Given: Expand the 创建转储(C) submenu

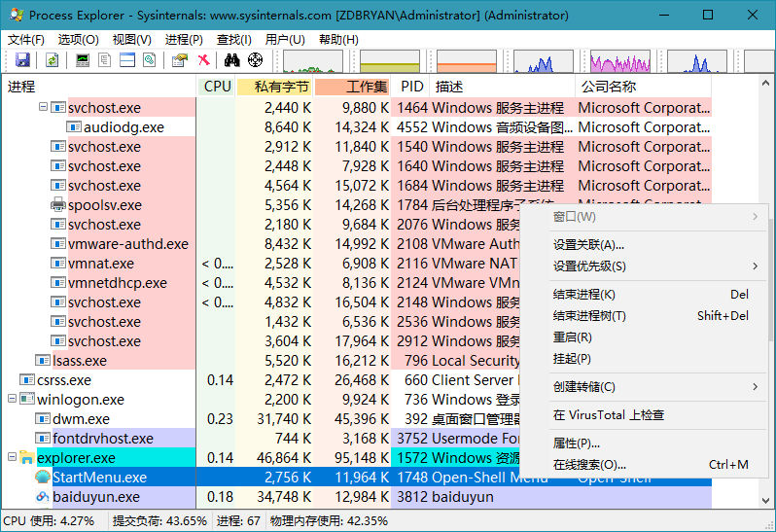Looking at the screenshot, I should (x=756, y=386).
